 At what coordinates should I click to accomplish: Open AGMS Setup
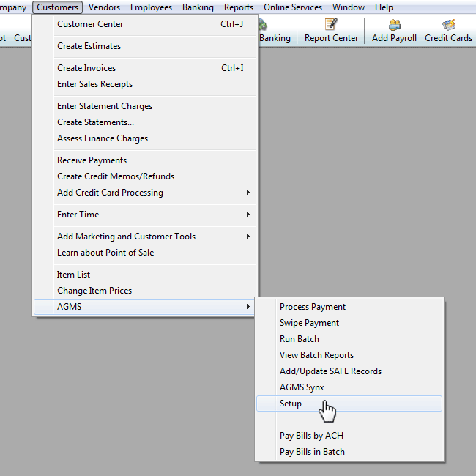tap(349, 404)
